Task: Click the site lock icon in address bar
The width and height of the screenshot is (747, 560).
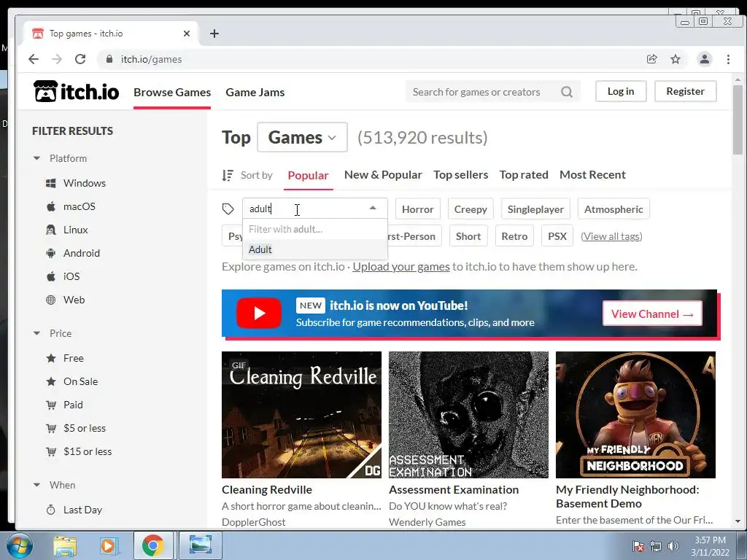Action: click(x=109, y=59)
